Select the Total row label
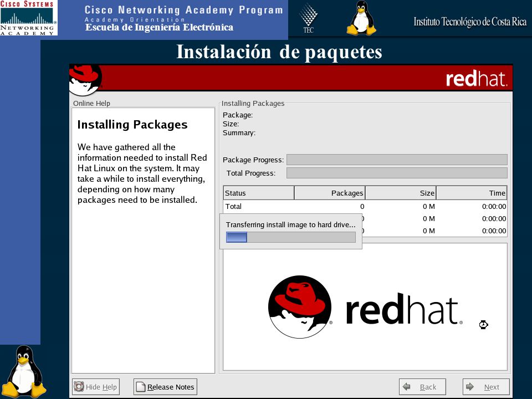This screenshot has height=399, width=532. coord(233,206)
